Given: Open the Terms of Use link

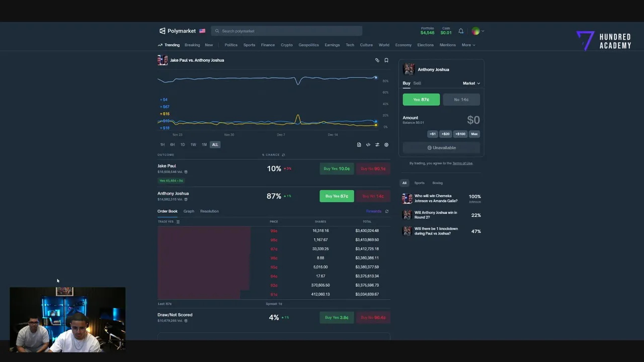Looking at the screenshot, I should [x=462, y=163].
